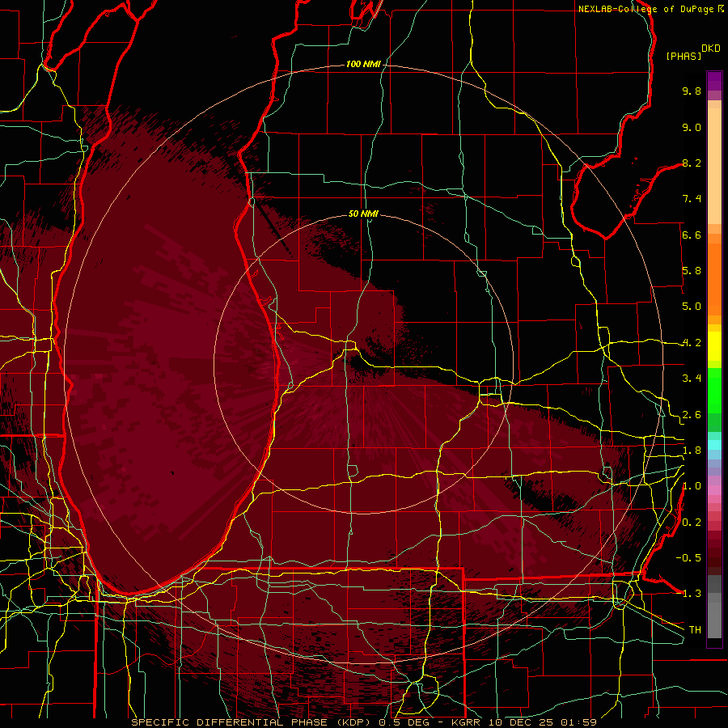Click the 9.8 value on color scale
This screenshot has width=728, height=728.
[x=692, y=91]
